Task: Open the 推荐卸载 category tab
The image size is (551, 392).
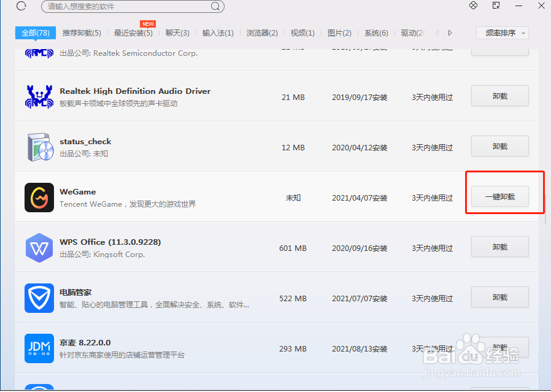Action: [82, 33]
